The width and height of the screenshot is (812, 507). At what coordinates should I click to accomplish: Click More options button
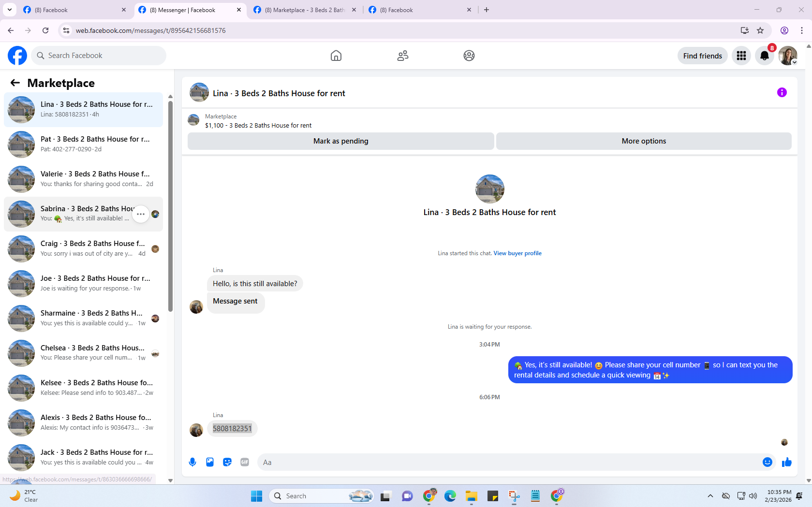pos(644,141)
